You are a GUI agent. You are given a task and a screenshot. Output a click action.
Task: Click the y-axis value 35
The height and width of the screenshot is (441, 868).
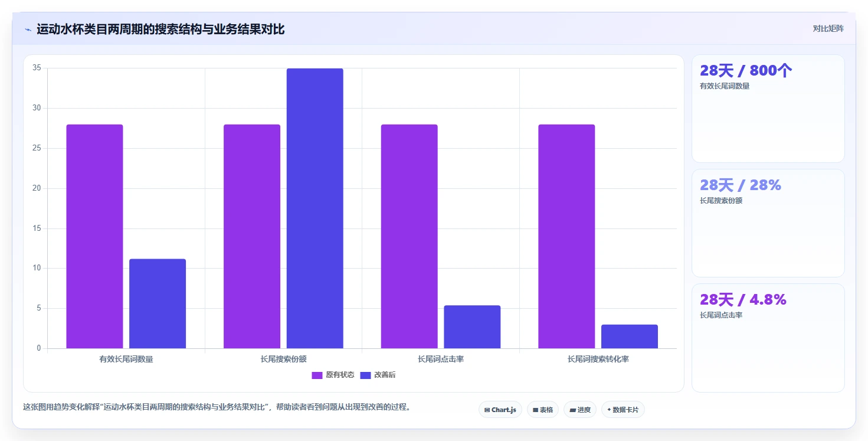37,68
